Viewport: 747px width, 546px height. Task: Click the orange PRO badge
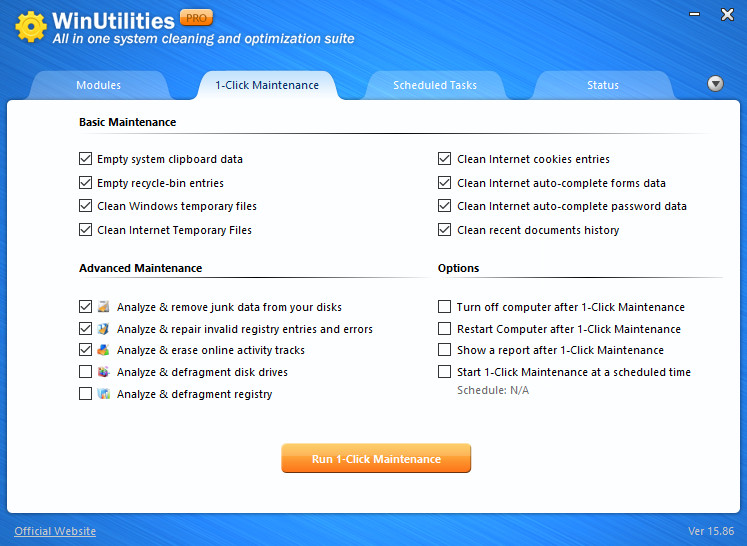(x=196, y=18)
